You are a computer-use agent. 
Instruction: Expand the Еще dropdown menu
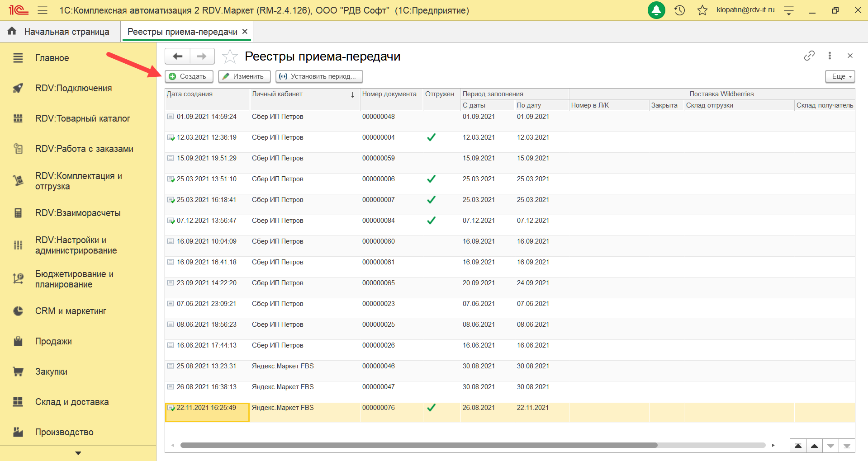840,76
